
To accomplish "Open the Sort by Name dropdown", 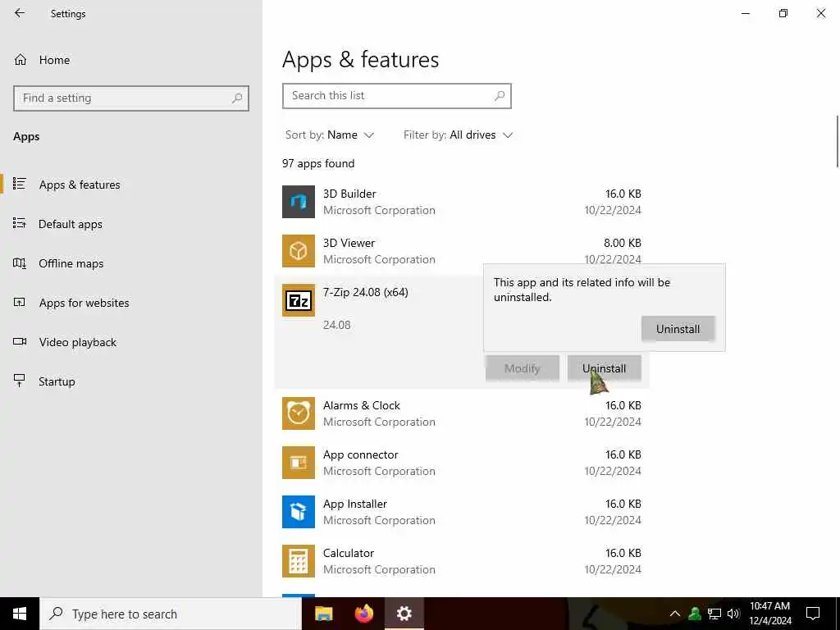I will coord(330,135).
